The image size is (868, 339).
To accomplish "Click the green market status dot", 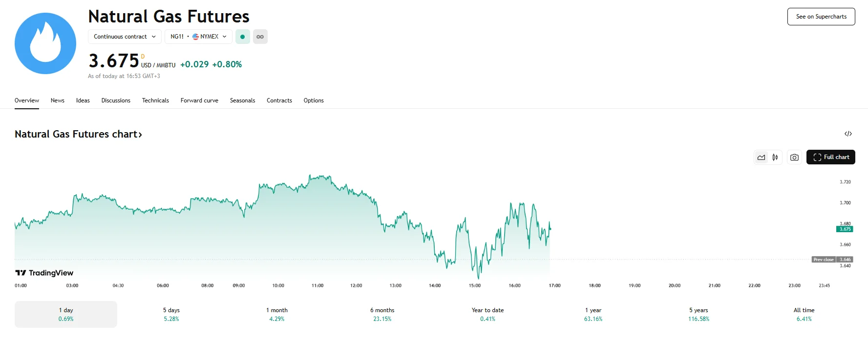I will click(x=242, y=37).
